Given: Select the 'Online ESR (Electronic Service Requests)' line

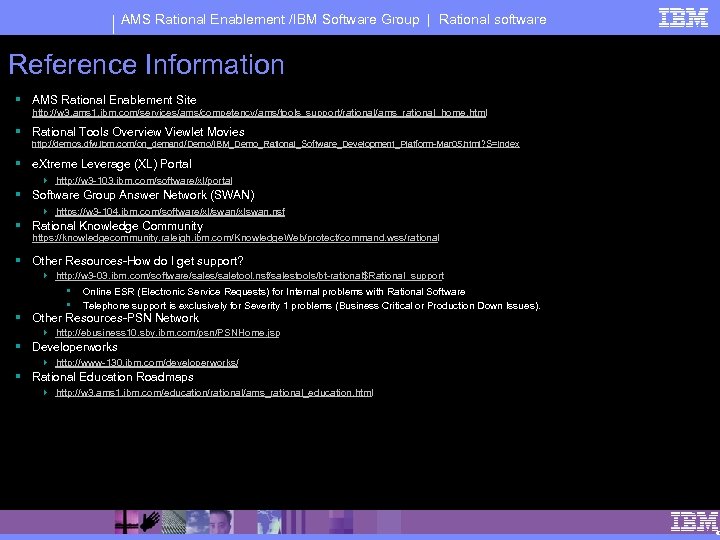Looking at the screenshot, I should click(274, 292).
